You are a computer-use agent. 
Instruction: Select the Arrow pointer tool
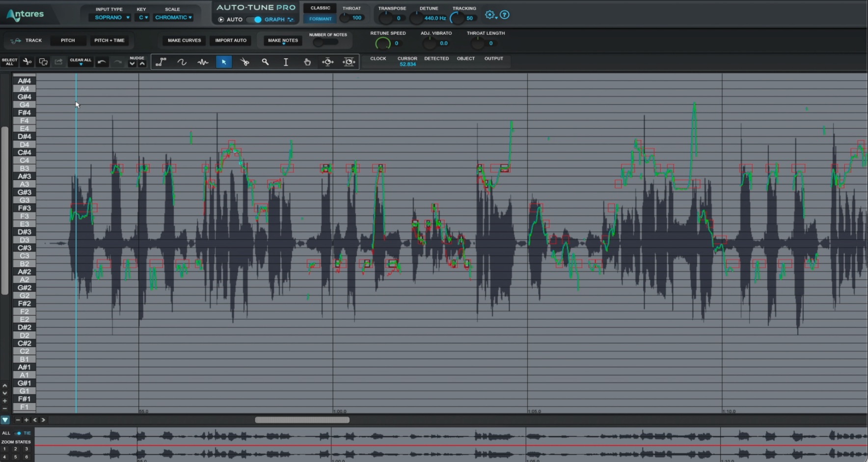[x=224, y=62]
